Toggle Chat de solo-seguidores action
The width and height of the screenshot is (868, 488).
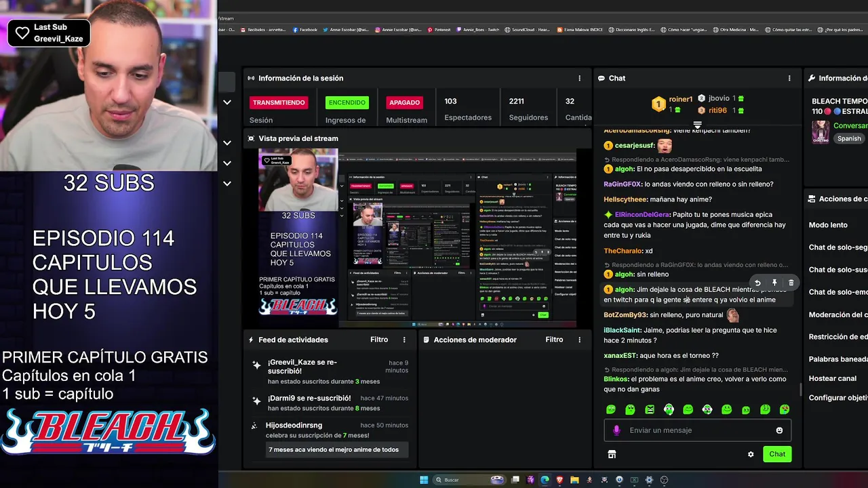[838, 247]
